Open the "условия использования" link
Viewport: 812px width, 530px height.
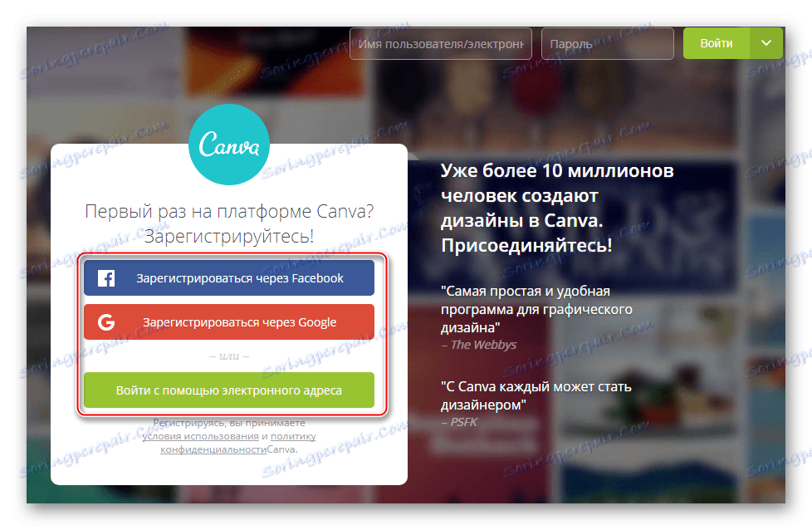[x=199, y=435]
